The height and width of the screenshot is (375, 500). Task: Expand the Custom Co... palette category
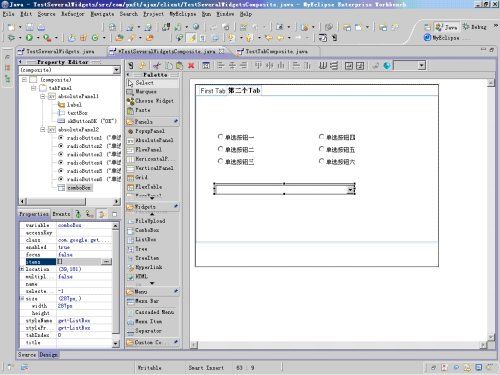(x=153, y=342)
